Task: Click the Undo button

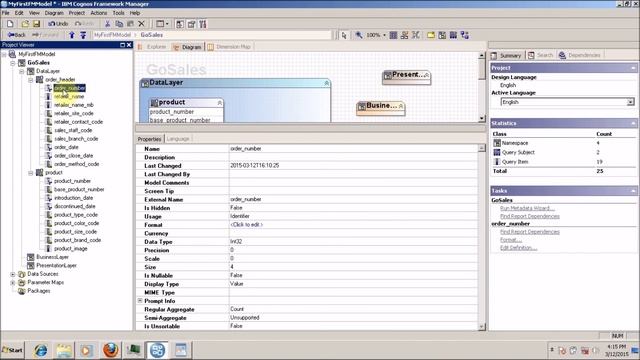Action: (x=58, y=24)
